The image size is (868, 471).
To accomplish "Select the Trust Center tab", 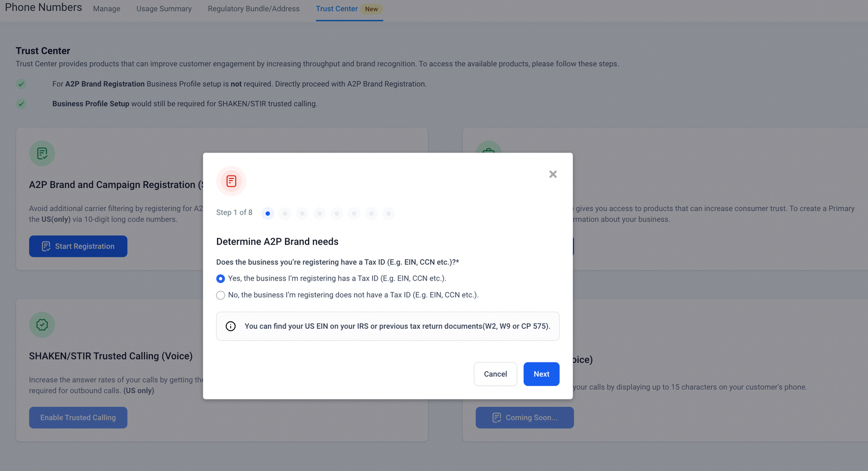I will point(337,9).
